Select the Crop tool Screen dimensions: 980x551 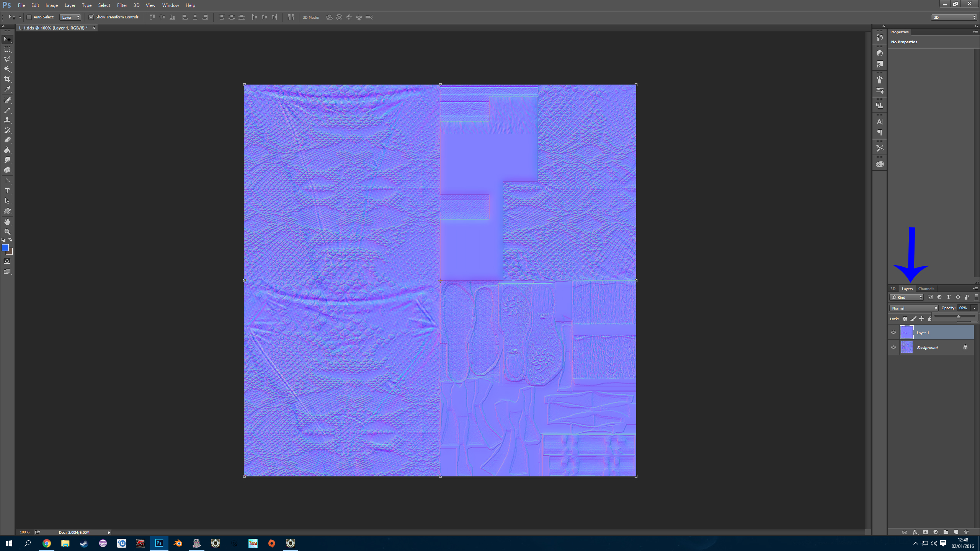click(x=7, y=79)
